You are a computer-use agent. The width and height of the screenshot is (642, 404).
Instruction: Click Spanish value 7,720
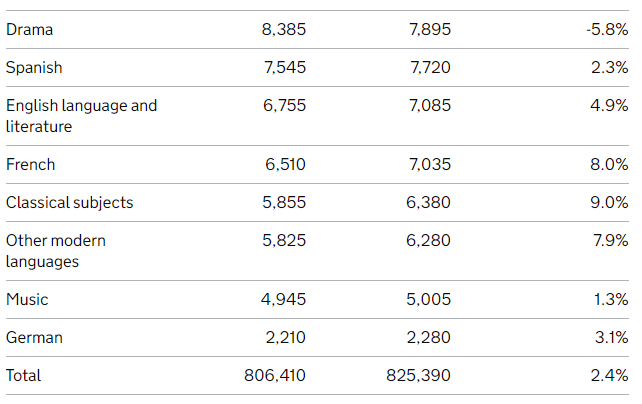pos(430,68)
